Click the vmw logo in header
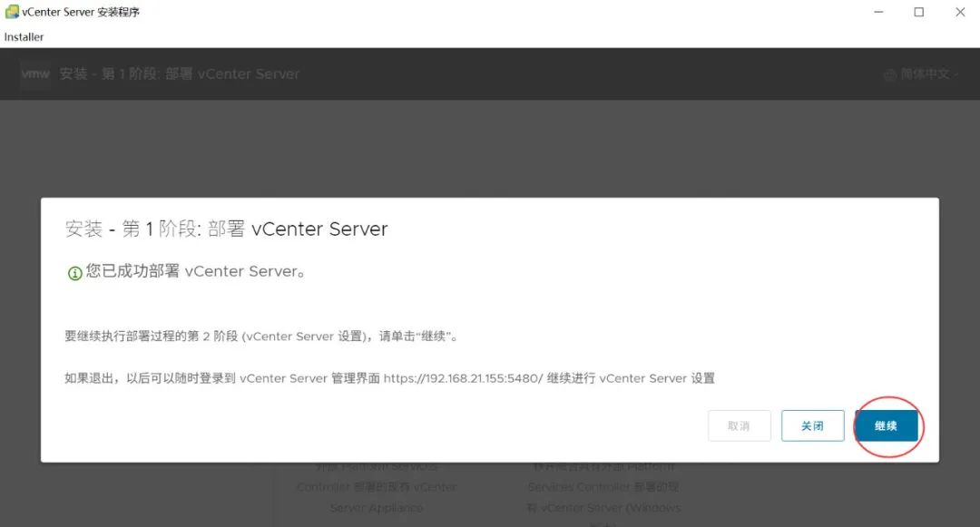Screen dimensions: 980x527 click(x=35, y=73)
